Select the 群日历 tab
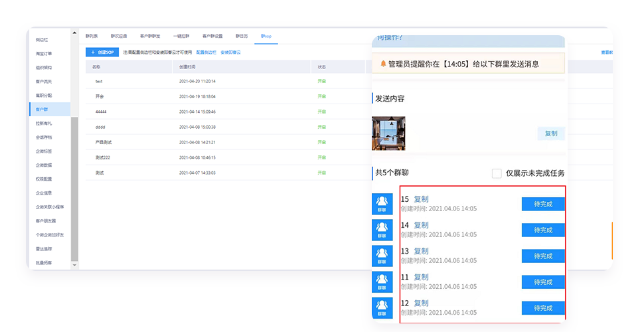The height and width of the screenshot is (332, 644). tap(241, 36)
